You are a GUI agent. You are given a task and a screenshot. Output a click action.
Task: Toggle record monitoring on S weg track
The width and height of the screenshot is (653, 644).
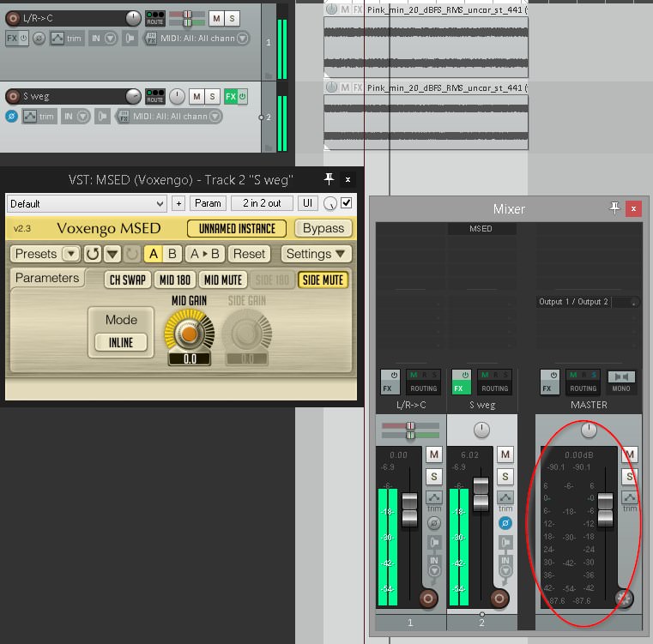coord(102,116)
